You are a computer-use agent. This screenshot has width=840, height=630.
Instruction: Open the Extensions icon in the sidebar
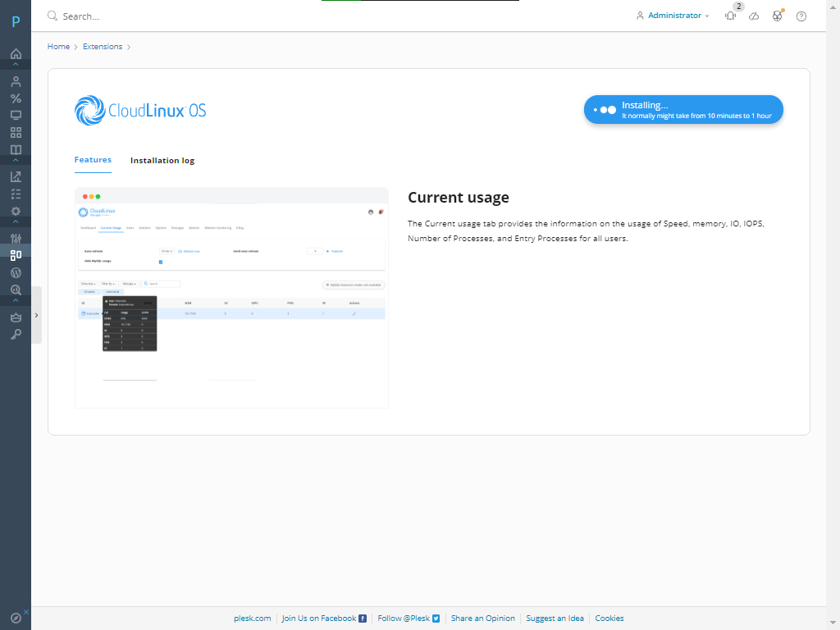(x=16, y=255)
